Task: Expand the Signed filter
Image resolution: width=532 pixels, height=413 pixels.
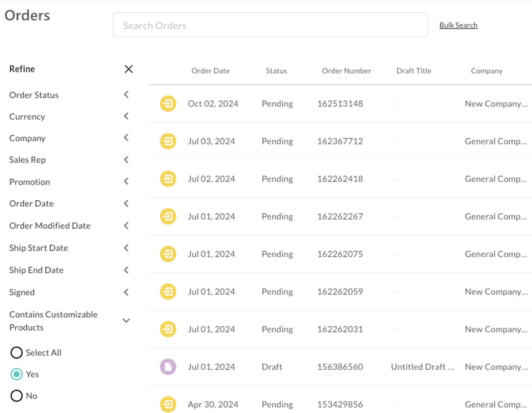Action: 126,292
